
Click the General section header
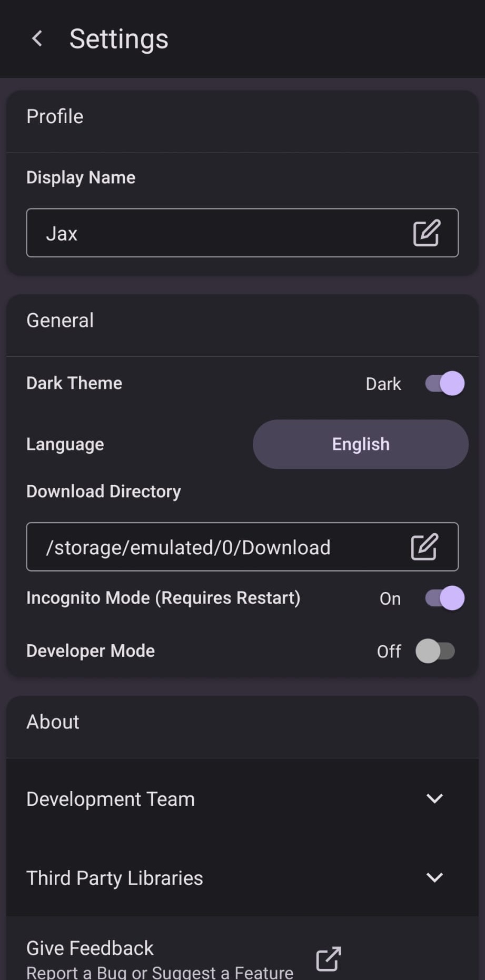tap(60, 320)
